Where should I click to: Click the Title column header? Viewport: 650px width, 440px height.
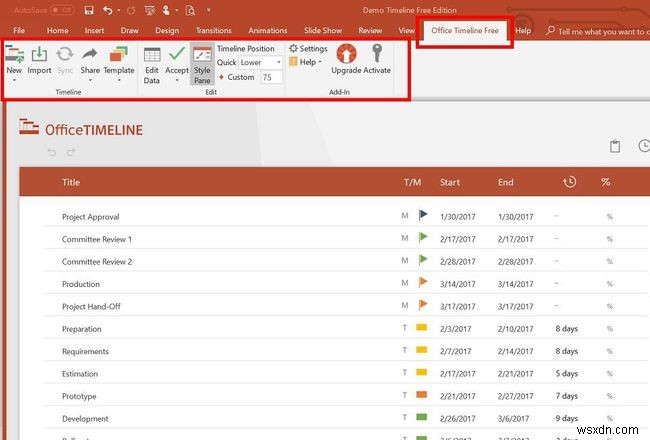pyautogui.click(x=71, y=182)
